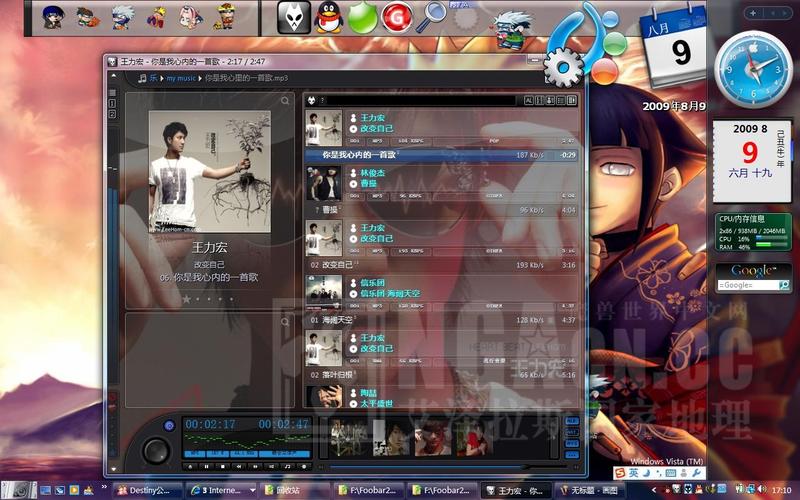Click the Google gadget search field

[x=748, y=285]
